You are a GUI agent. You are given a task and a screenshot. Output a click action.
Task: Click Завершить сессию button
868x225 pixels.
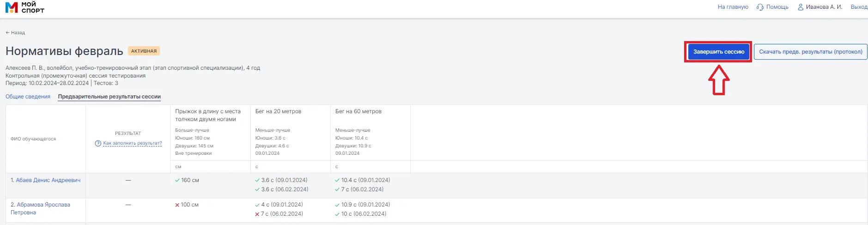tap(718, 52)
